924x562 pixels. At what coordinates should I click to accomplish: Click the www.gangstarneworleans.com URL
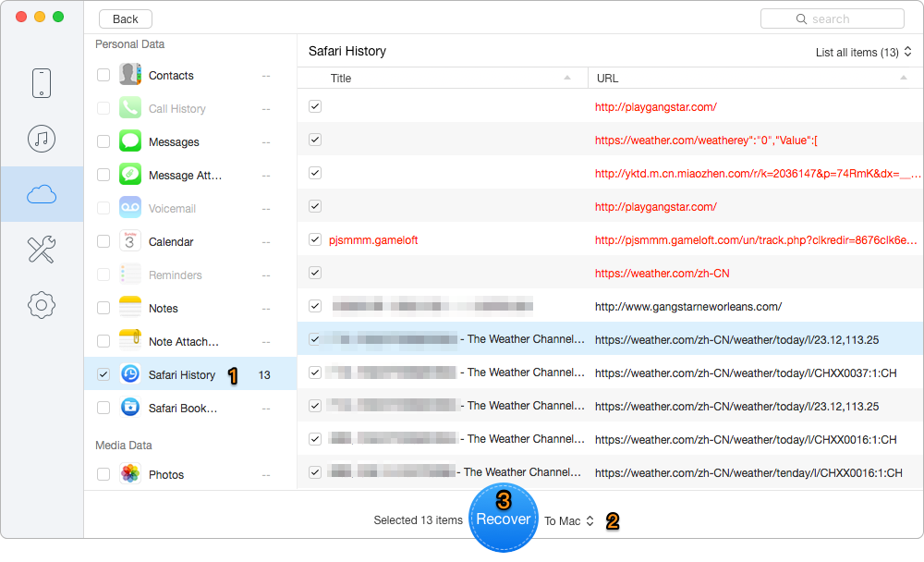pyautogui.click(x=688, y=306)
